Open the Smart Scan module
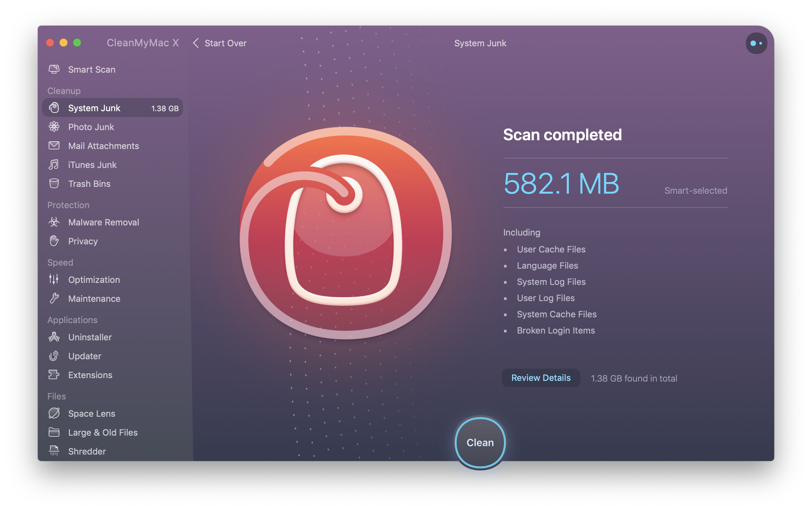This screenshot has height=511, width=812. (x=92, y=69)
